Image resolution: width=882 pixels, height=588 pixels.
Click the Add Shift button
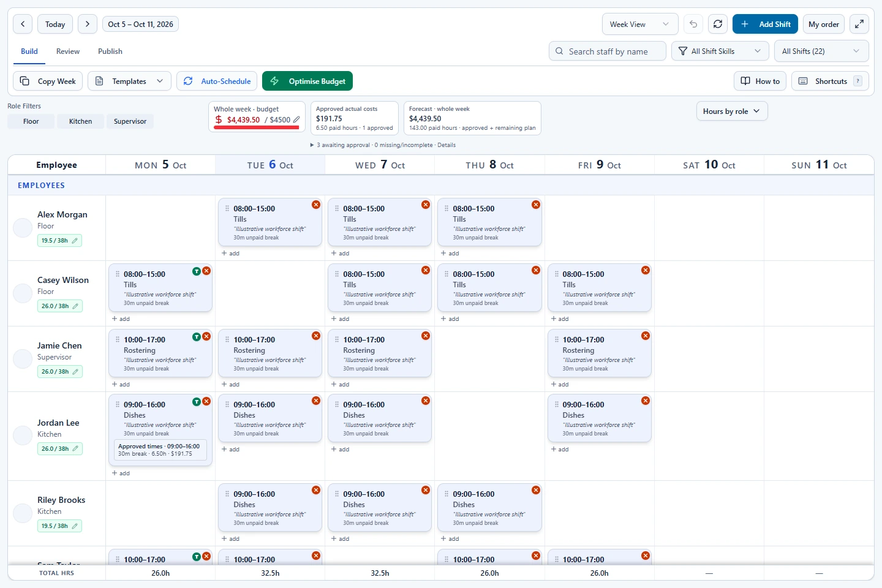(765, 24)
